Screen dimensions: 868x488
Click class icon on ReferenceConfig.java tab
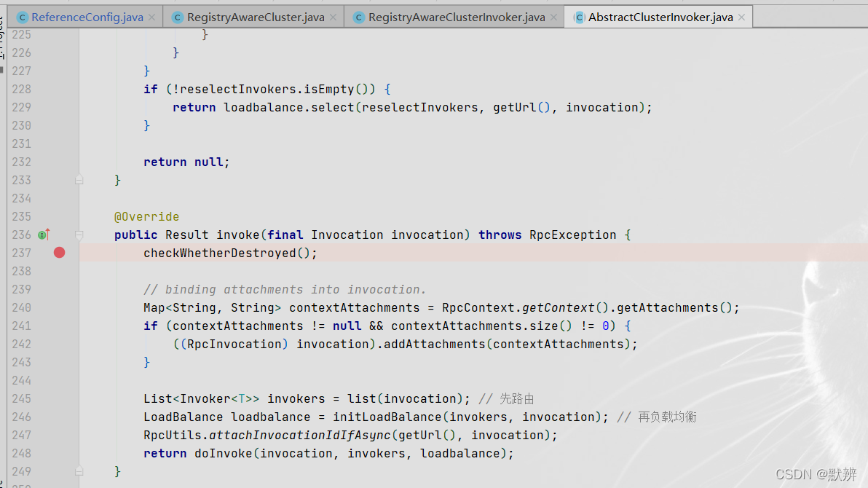click(22, 17)
